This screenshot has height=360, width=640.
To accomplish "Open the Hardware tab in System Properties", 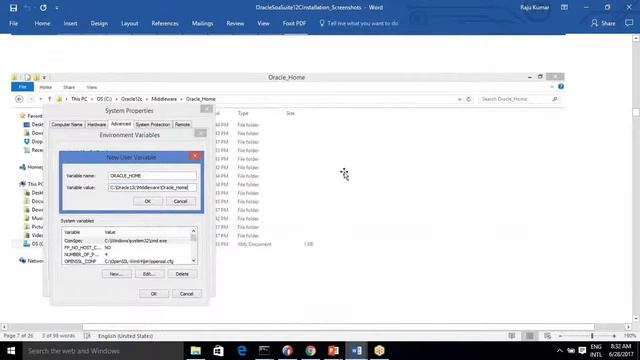I will pyautogui.click(x=97, y=124).
